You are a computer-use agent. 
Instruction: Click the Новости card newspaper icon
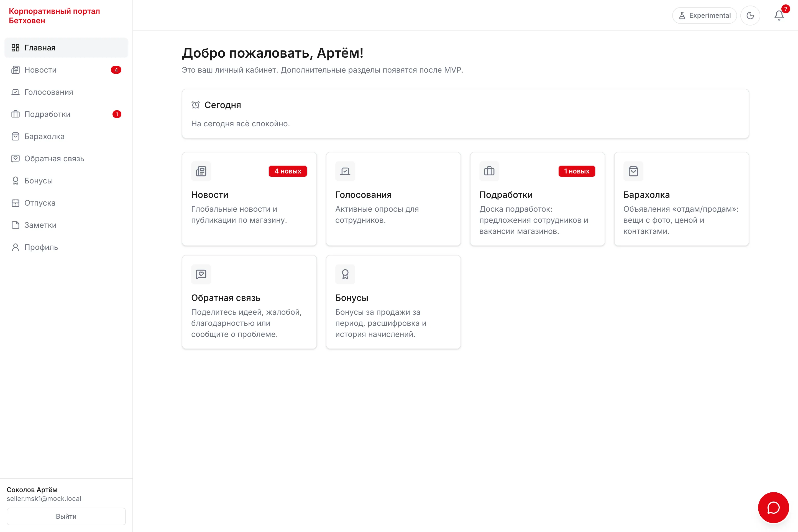(x=201, y=171)
